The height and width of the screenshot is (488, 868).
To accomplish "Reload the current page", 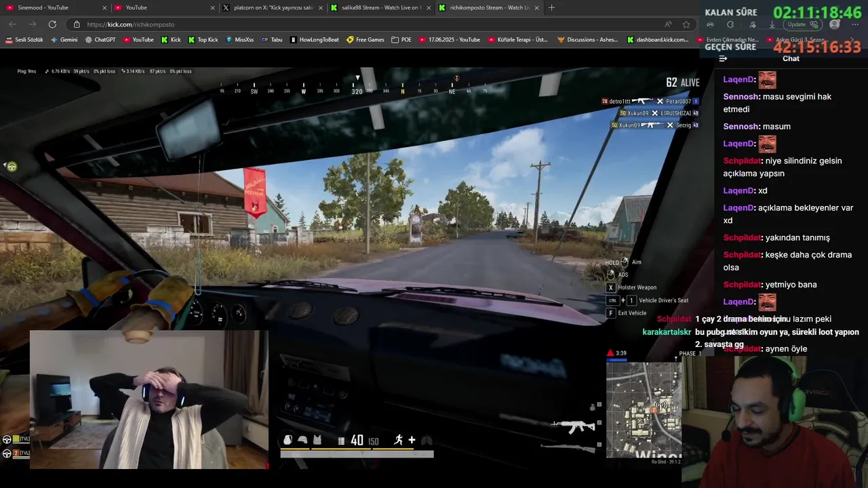I will click(52, 24).
